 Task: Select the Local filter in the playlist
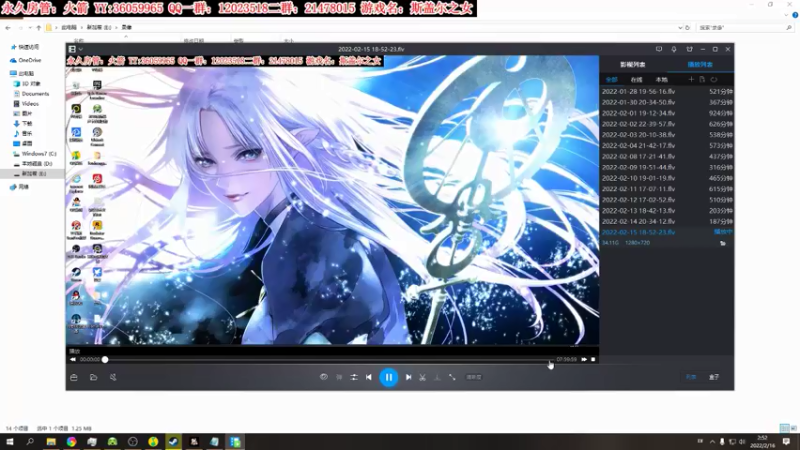pos(661,80)
